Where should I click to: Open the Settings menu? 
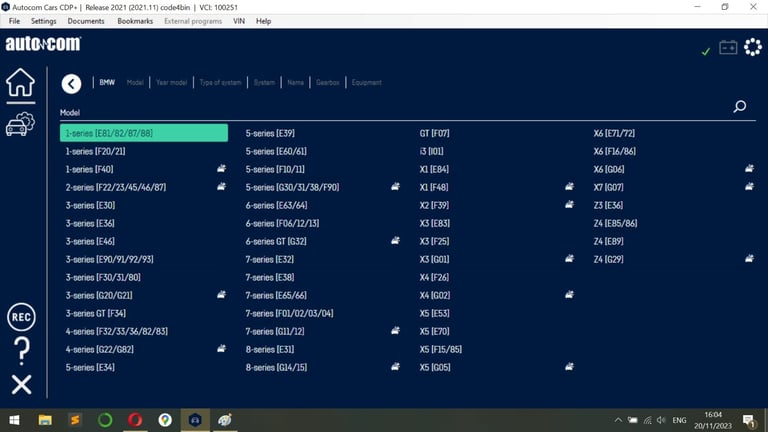(x=44, y=21)
